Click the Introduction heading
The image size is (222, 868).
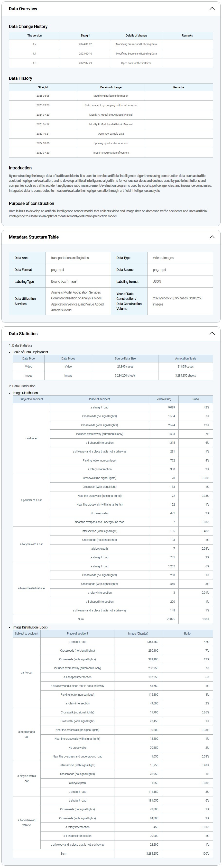(x=20, y=168)
